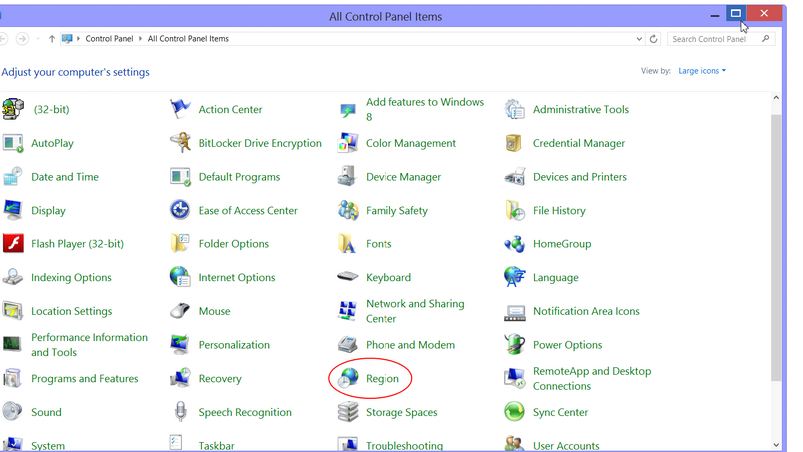
Task: Open the Network and Sharing Center link
Action: click(415, 311)
